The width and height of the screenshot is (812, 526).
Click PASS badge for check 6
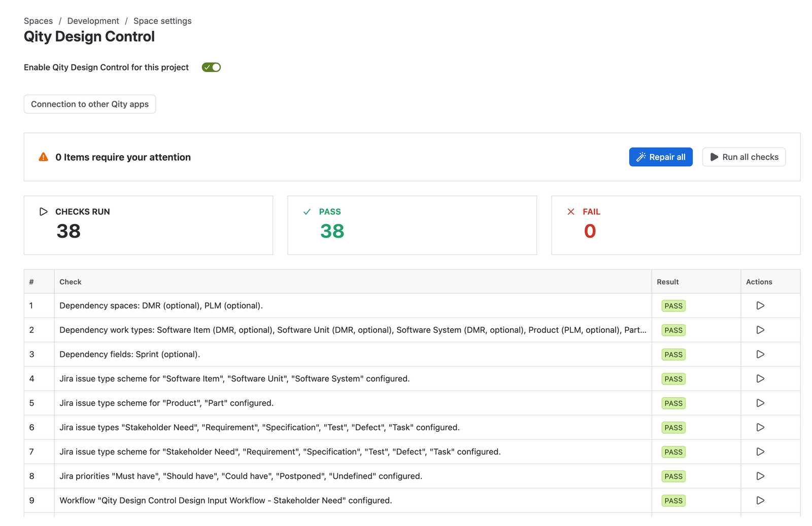tap(673, 428)
